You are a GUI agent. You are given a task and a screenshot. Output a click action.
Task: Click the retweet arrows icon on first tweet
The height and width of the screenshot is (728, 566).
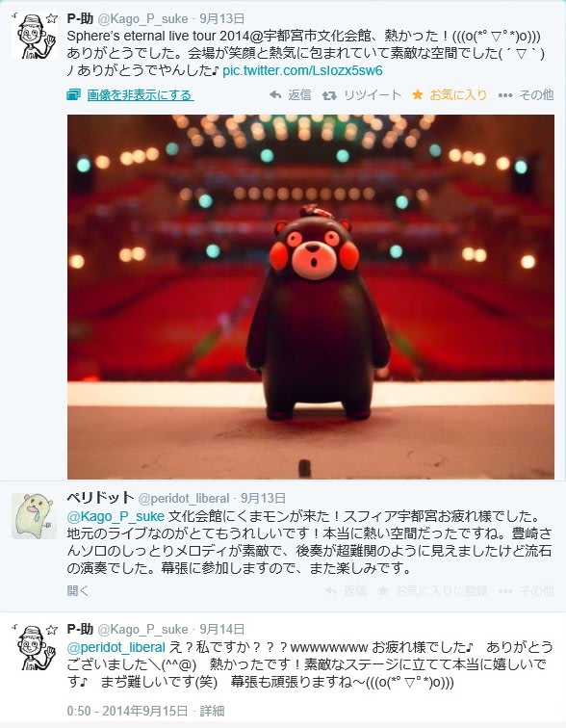click(329, 95)
